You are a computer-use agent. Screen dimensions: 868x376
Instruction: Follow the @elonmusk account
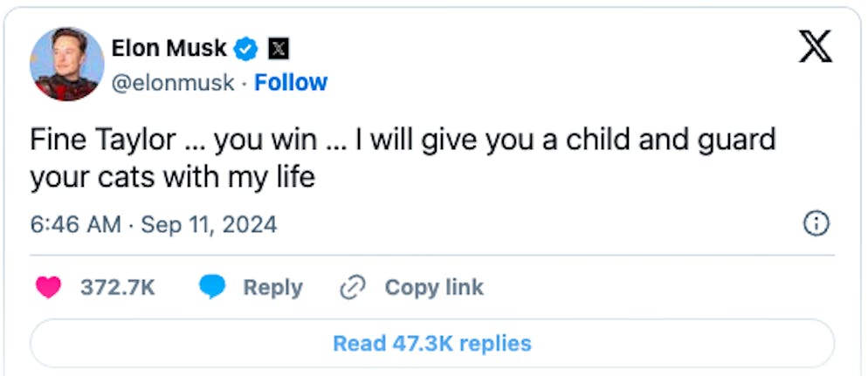[x=291, y=83]
